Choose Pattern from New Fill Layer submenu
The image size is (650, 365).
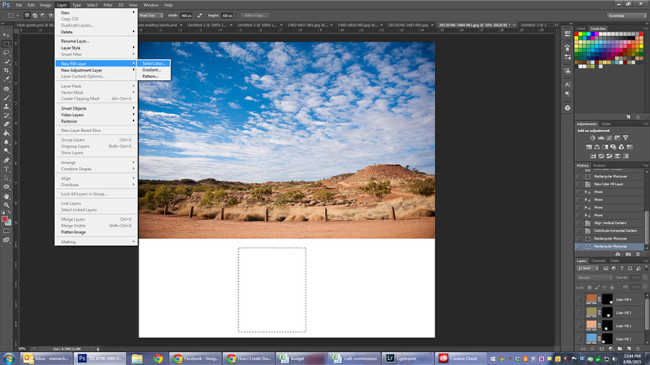pyautogui.click(x=154, y=76)
